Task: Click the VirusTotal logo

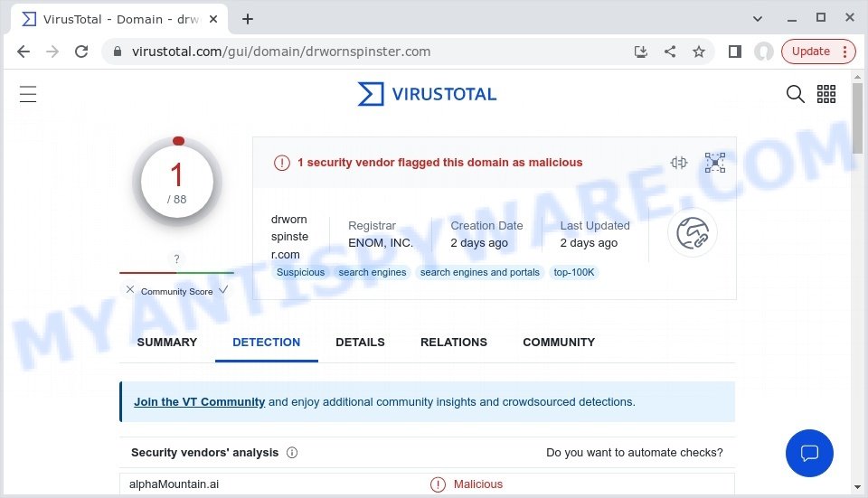Action: pyautogui.click(x=427, y=94)
